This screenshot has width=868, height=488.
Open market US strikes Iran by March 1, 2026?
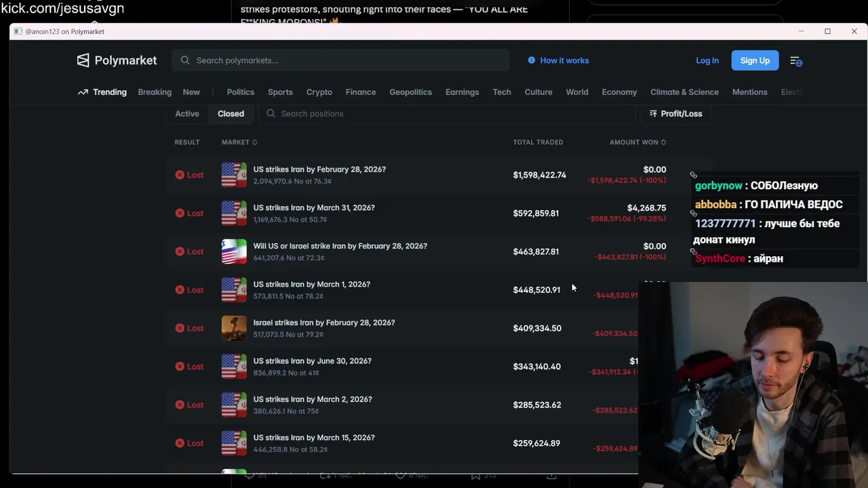click(x=312, y=284)
